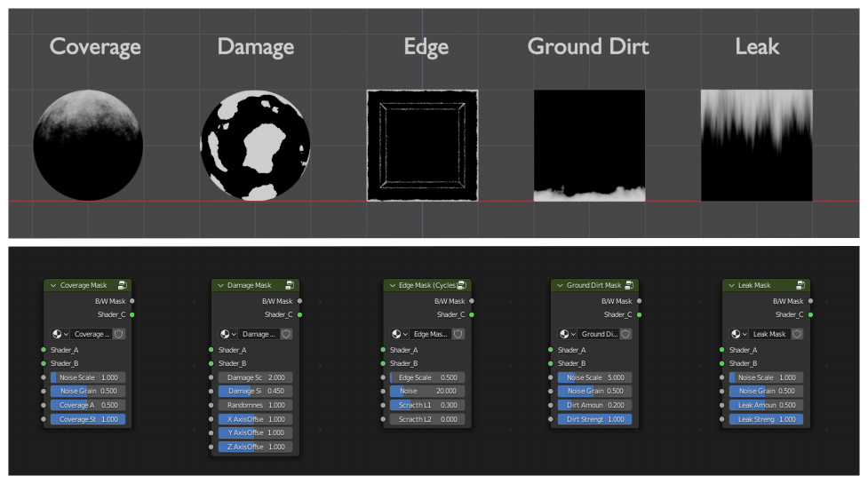Image resolution: width=868 pixels, height=484 pixels.
Task: Click the Shader_B input socket of Coverage Mask
Action: (x=44, y=363)
